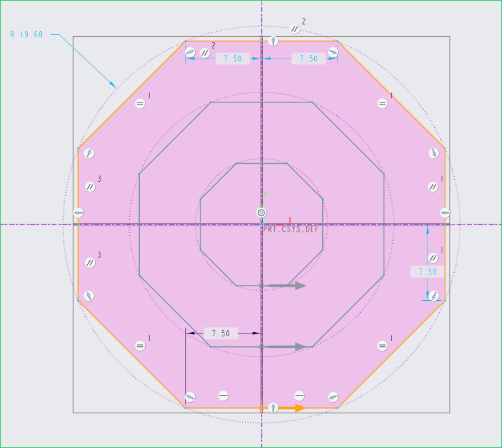
Task: Select the vertical 7.50 dimension on right side
Action: (x=427, y=272)
